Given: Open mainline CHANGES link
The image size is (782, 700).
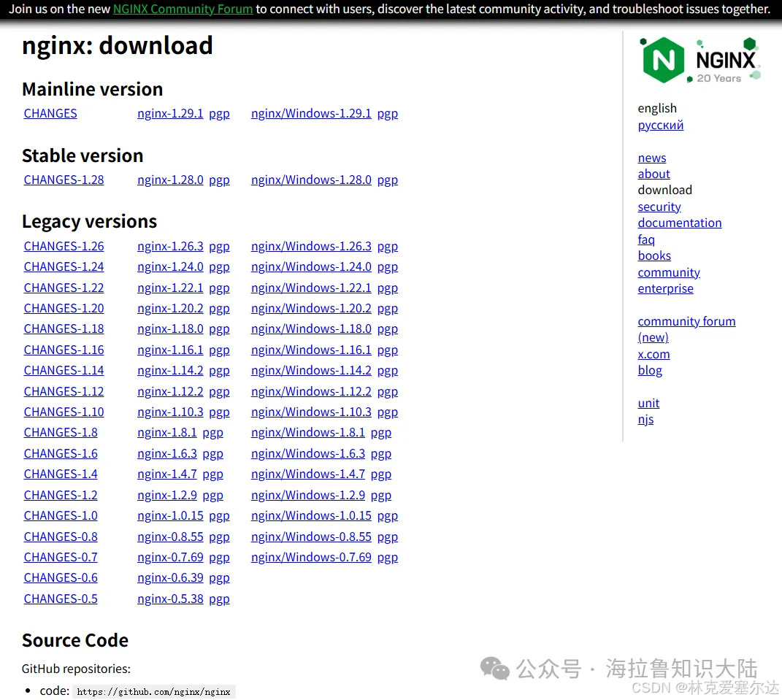Looking at the screenshot, I should (x=50, y=114).
